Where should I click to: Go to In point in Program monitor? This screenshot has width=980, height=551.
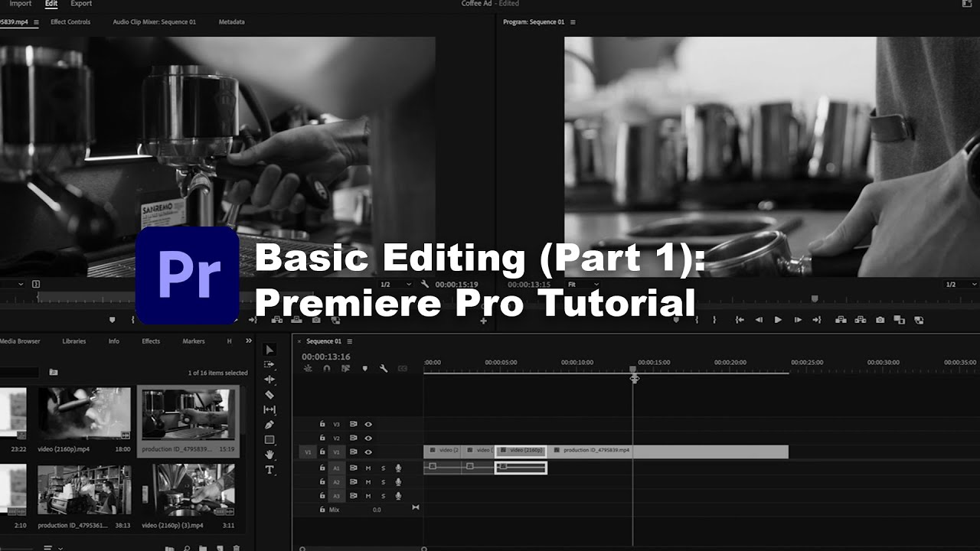[x=740, y=320]
